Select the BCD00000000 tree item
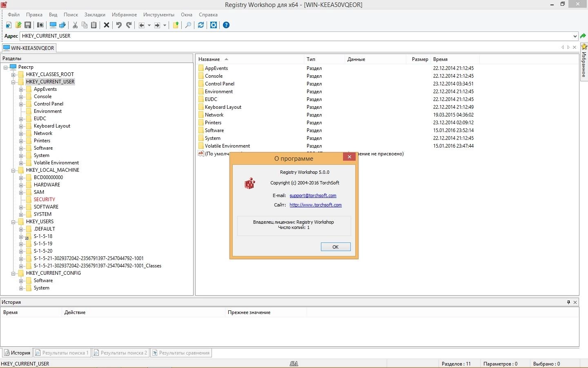Image resolution: width=588 pixels, height=368 pixels. (x=48, y=177)
